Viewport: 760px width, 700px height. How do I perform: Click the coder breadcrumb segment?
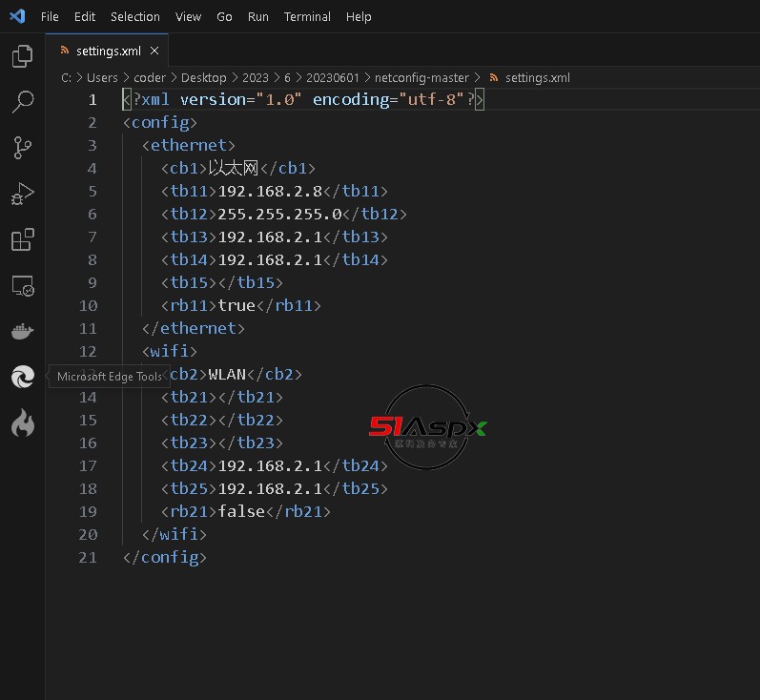[150, 78]
